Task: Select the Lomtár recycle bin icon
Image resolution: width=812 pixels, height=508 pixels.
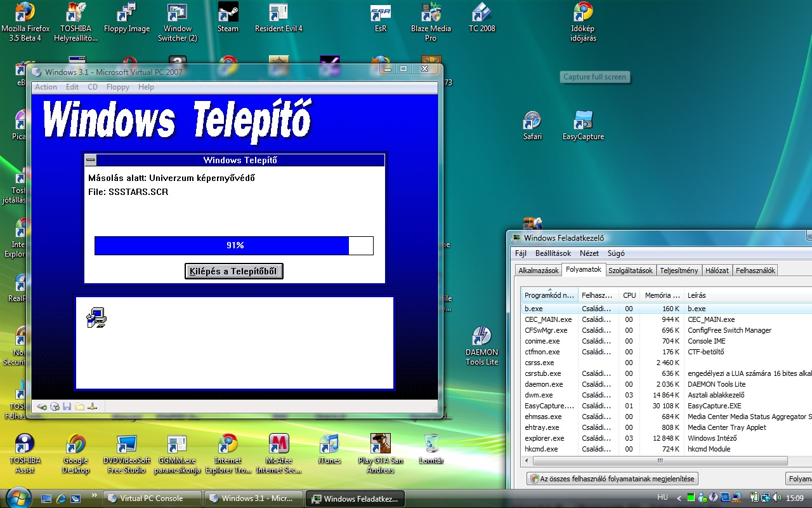Action: (431, 450)
